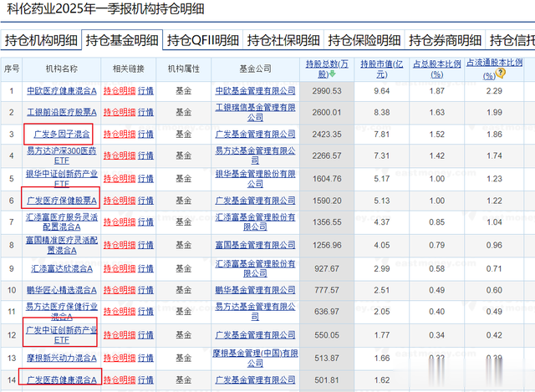Click the green sort arrow under 持股总数
This screenshot has height=392, width=535.
(333, 74)
